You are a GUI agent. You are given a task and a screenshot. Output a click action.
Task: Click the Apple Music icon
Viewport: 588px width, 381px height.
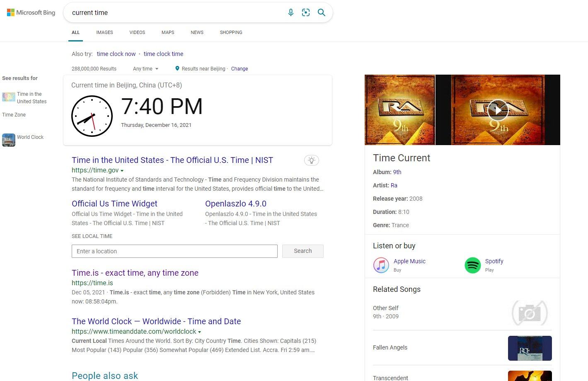(381, 265)
